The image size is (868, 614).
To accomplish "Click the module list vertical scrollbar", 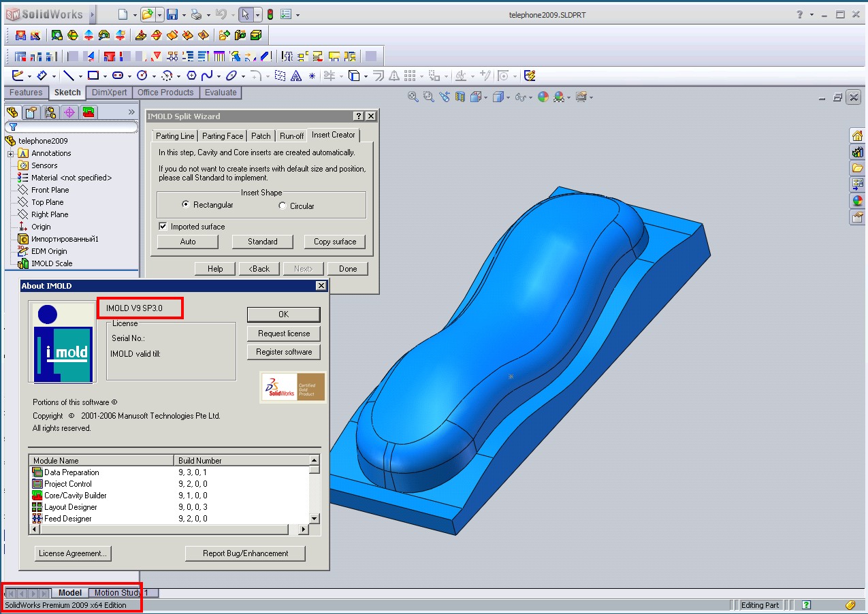I will [x=314, y=489].
